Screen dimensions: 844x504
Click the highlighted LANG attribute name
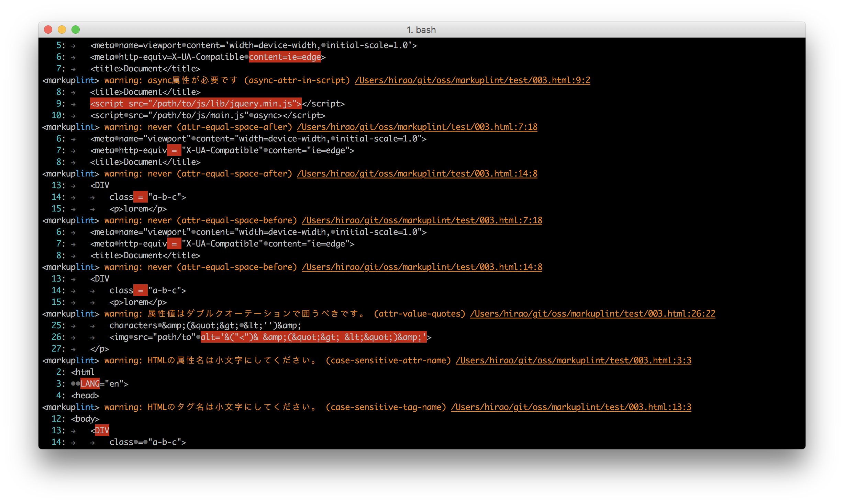[x=90, y=384]
